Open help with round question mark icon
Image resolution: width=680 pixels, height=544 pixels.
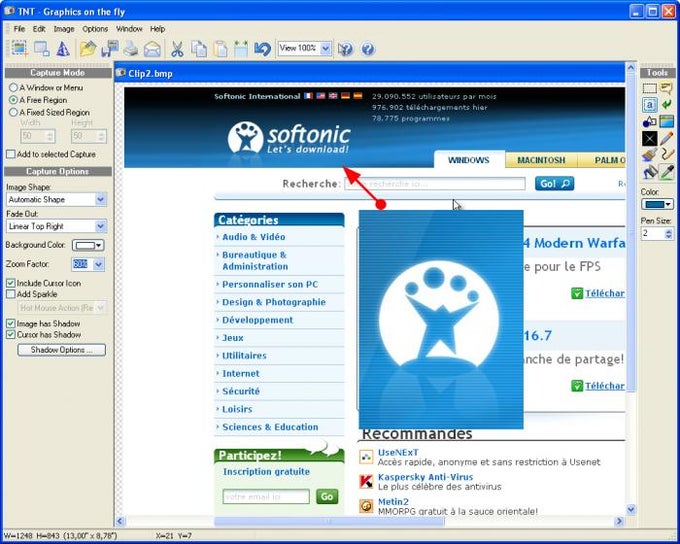coord(368,49)
